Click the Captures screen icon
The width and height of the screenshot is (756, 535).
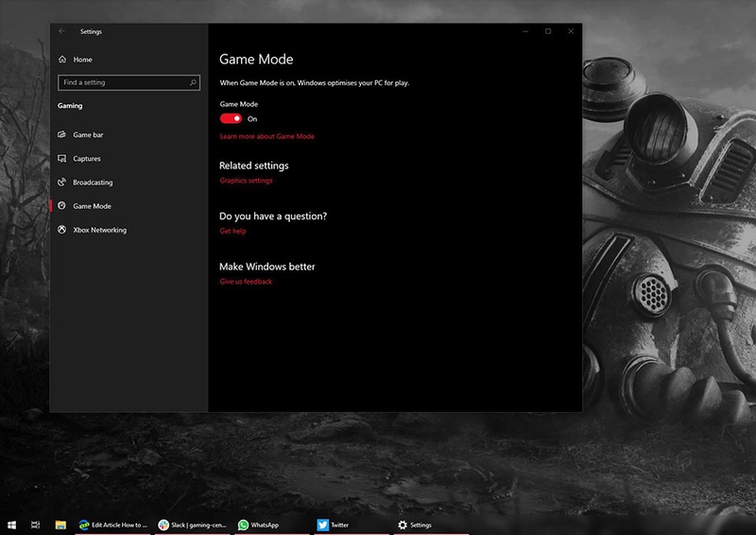click(x=61, y=158)
